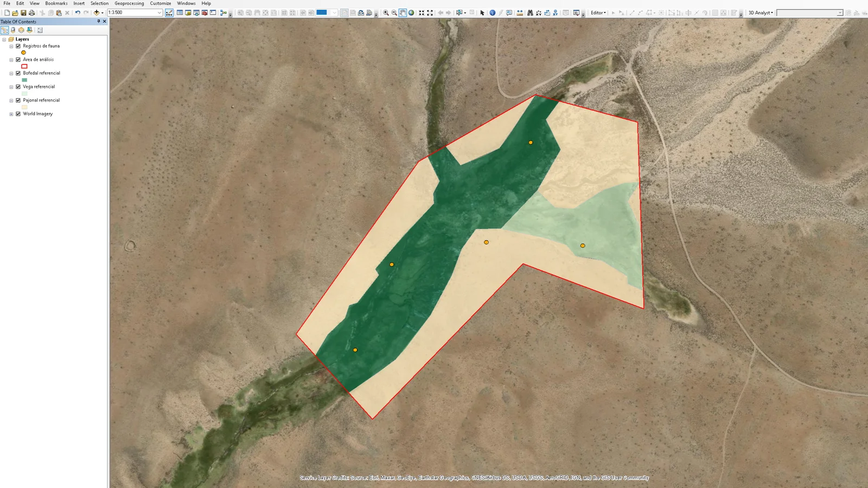868x488 pixels.
Task: Click the green Bofedal symbol swatch
Action: (x=24, y=80)
